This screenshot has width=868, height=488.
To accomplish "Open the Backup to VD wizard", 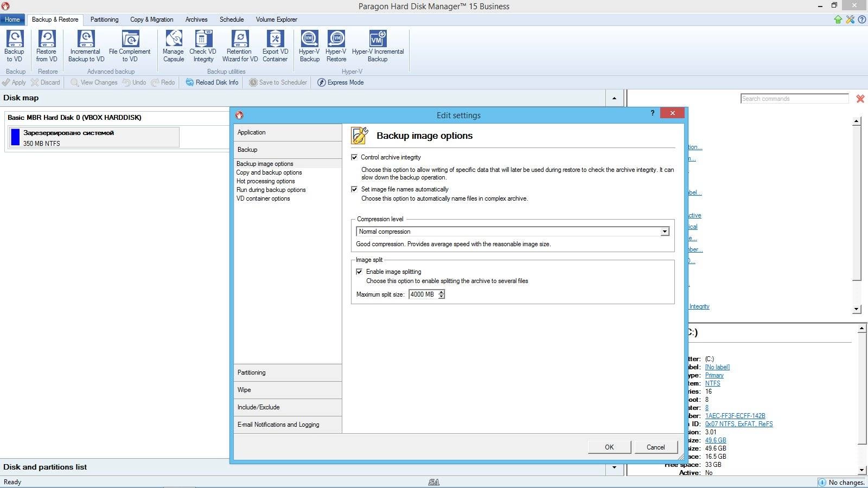I will [x=15, y=46].
